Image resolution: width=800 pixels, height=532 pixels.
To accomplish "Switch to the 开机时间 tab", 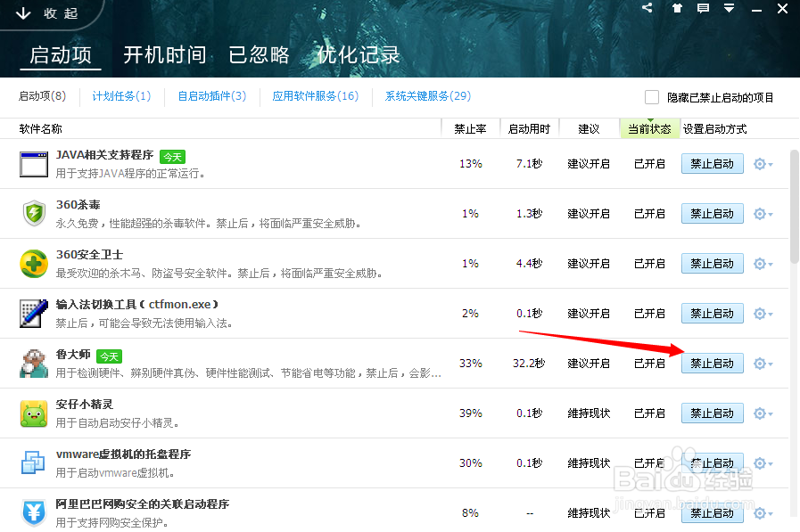I will pyautogui.click(x=164, y=55).
